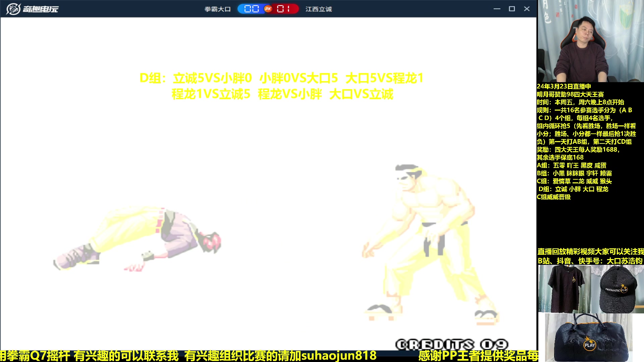Close the 奇趣电玩 window
Screen dimensions: 644x362
tap(527, 9)
